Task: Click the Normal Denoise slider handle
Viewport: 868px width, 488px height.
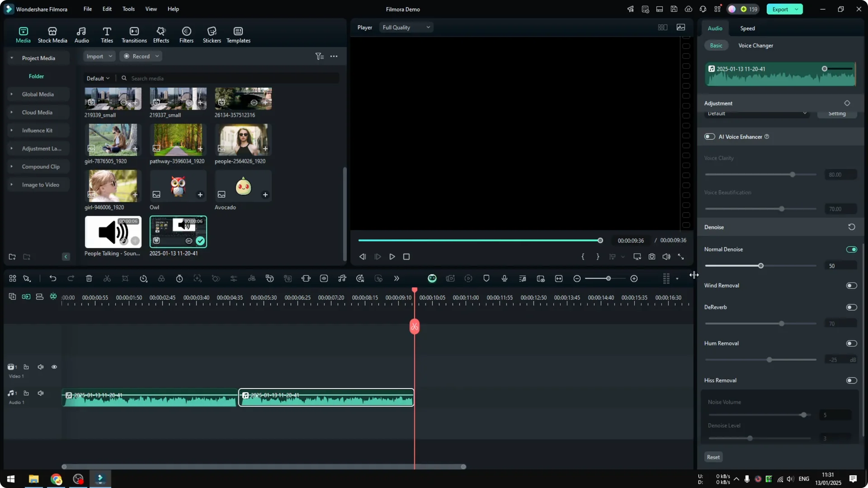Action: pyautogui.click(x=761, y=266)
